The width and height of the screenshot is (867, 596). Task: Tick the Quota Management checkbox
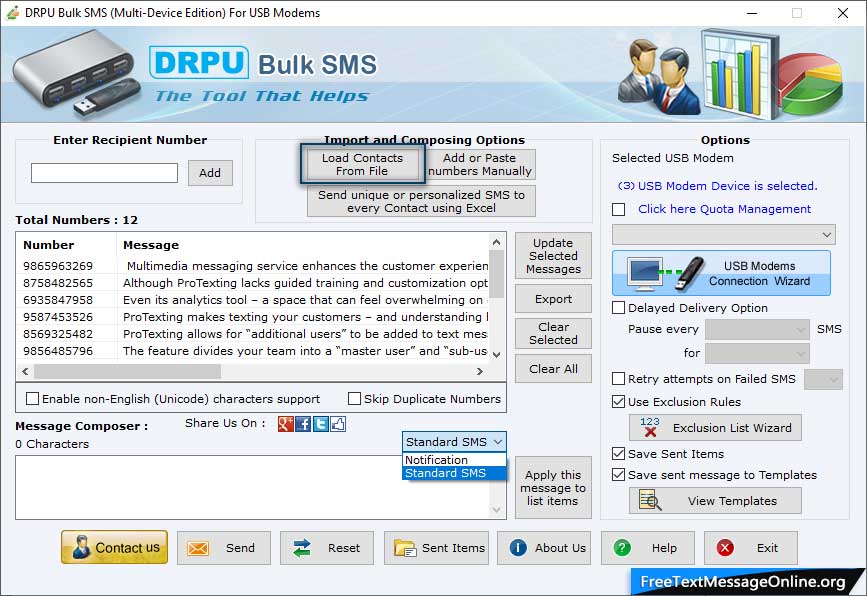[x=619, y=210]
